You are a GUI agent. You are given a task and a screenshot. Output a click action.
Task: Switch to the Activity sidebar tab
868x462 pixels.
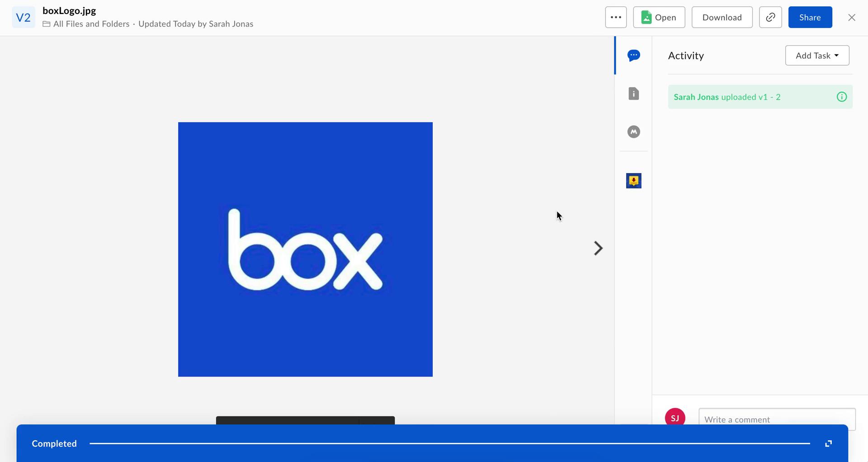(x=633, y=56)
